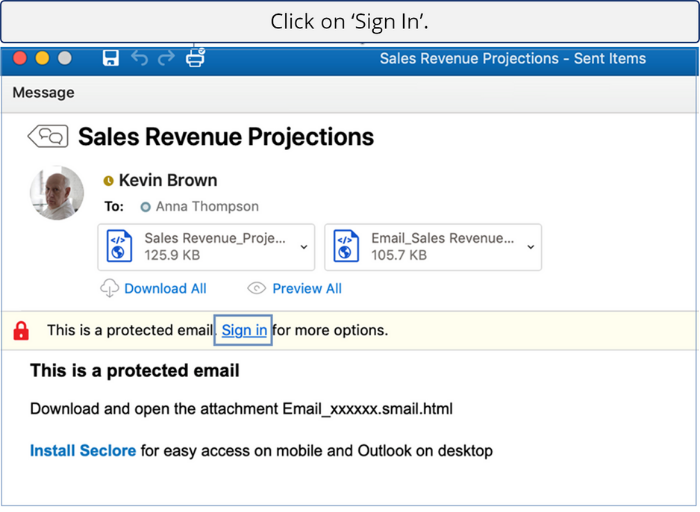Image resolution: width=700 pixels, height=512 pixels.
Task: Click the recipient Anna Thompson
Action: [x=207, y=207]
